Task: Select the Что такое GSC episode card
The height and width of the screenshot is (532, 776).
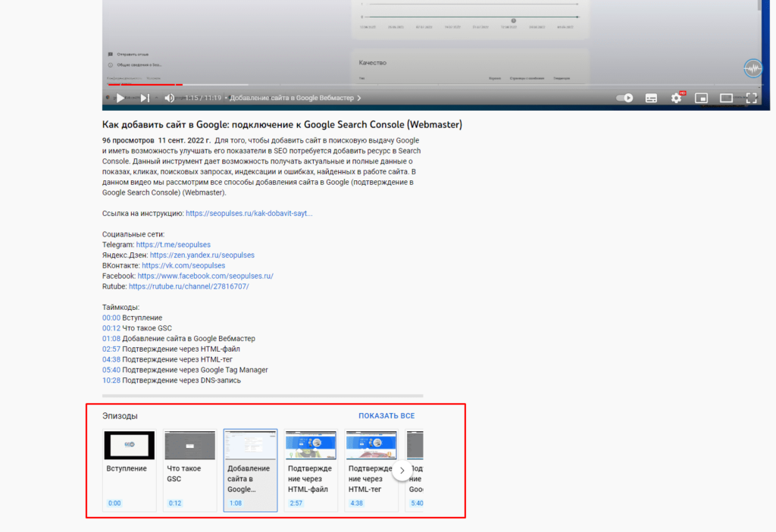Action: coord(190,470)
